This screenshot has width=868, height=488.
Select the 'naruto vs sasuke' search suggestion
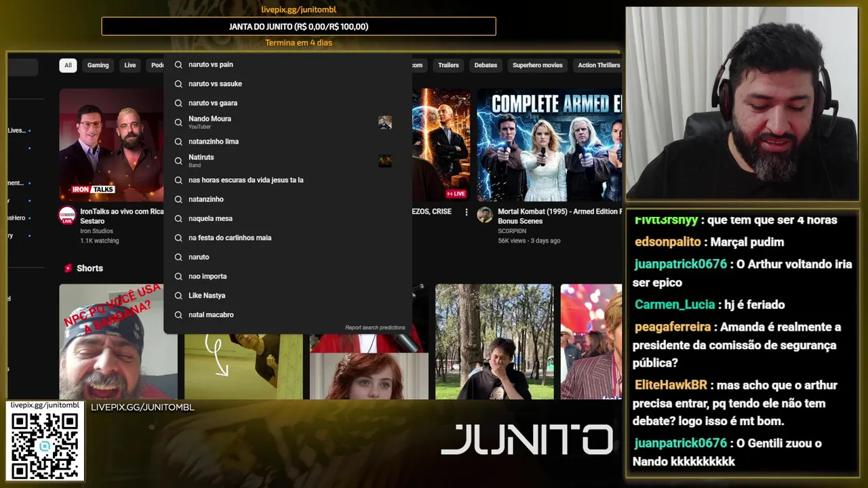click(x=288, y=83)
